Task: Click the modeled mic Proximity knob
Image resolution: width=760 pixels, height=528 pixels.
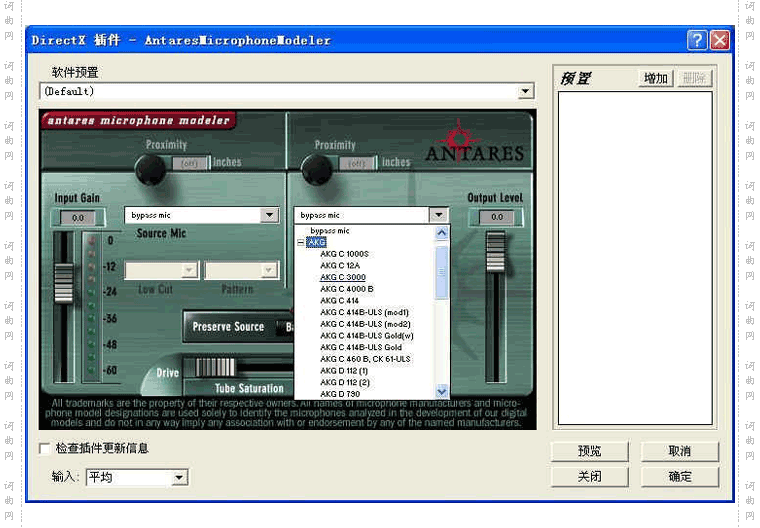Action: click(317, 170)
